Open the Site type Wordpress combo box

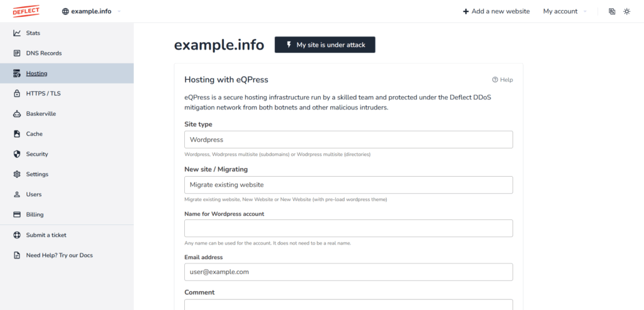348,140
